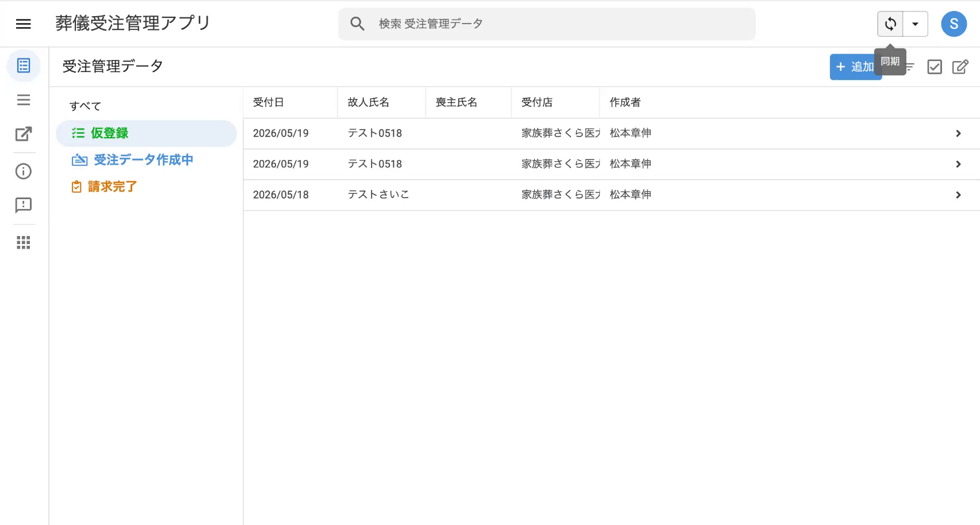Select the 仮登録 filter

pos(146,133)
